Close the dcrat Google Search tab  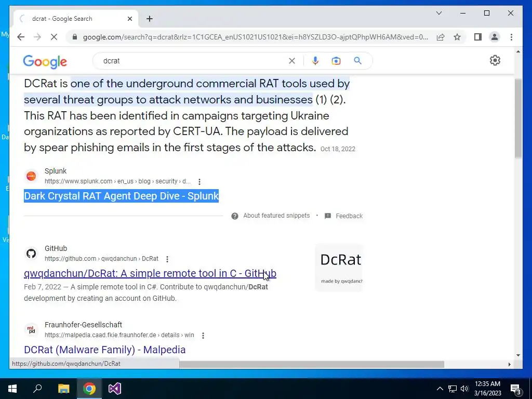(129, 19)
